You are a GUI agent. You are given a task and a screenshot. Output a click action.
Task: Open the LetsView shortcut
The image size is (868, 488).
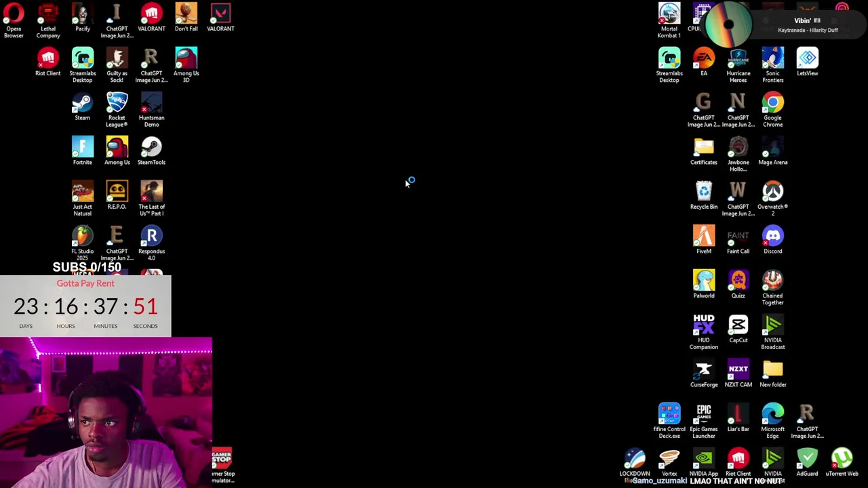[x=808, y=62]
